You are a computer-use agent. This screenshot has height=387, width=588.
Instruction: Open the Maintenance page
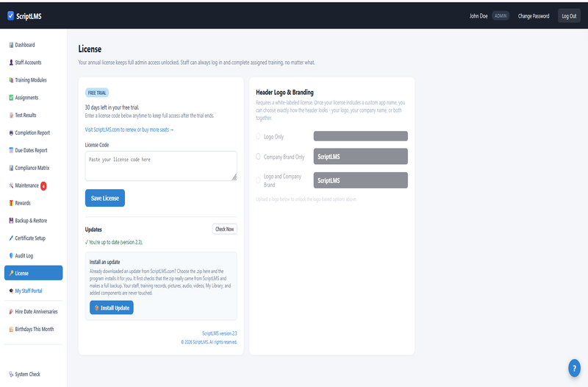tap(33, 185)
